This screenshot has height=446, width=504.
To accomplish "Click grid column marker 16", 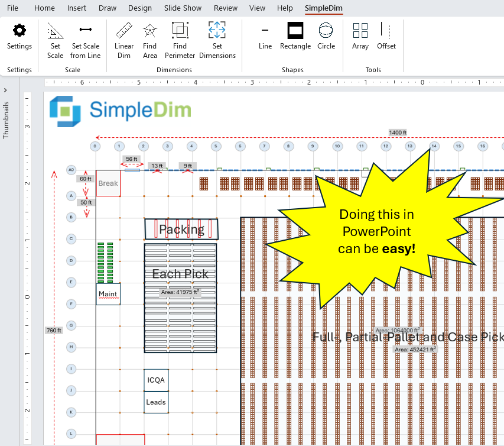I will point(483,146).
